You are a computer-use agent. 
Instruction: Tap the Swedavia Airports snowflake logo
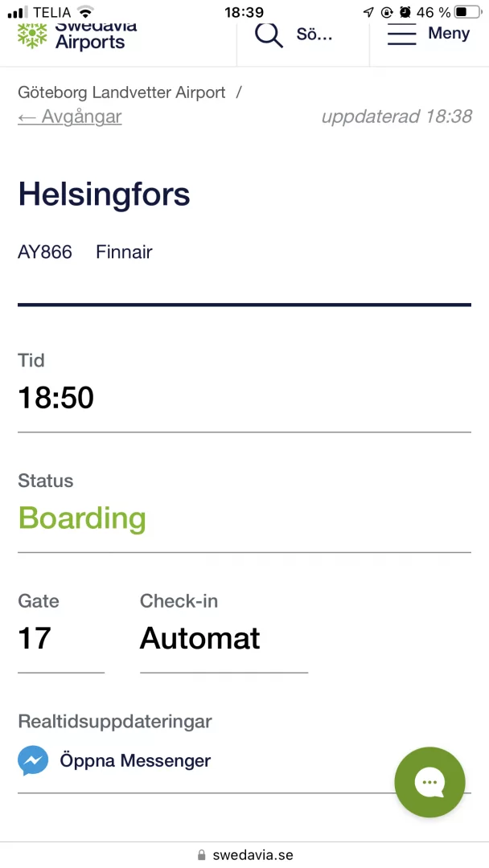(x=33, y=35)
